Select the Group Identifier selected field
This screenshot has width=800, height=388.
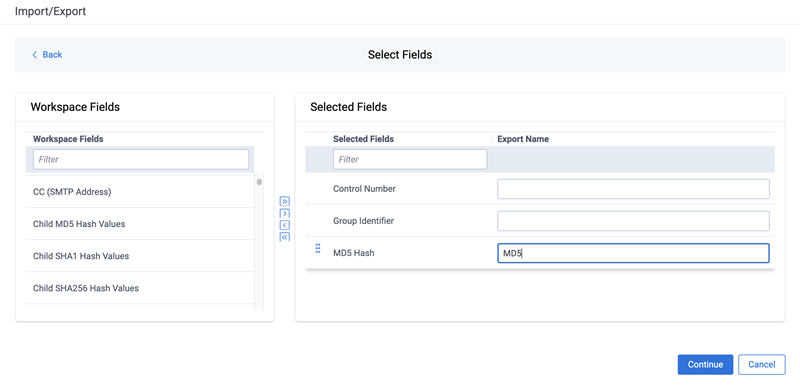pyautogui.click(x=363, y=221)
